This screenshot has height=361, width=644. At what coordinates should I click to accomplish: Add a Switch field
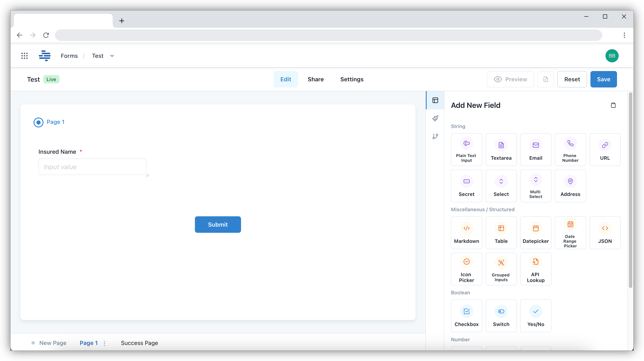pyautogui.click(x=501, y=316)
